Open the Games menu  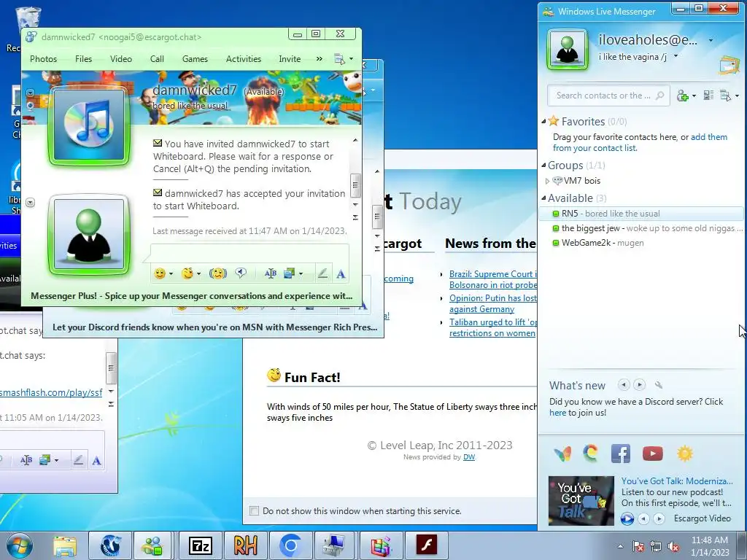point(195,59)
